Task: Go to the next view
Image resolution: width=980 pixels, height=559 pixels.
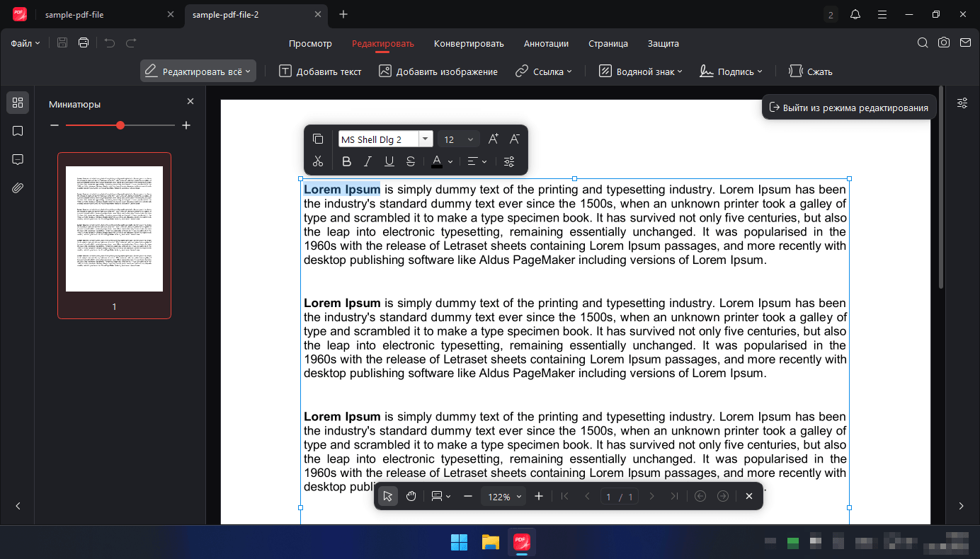Action: [x=723, y=496]
